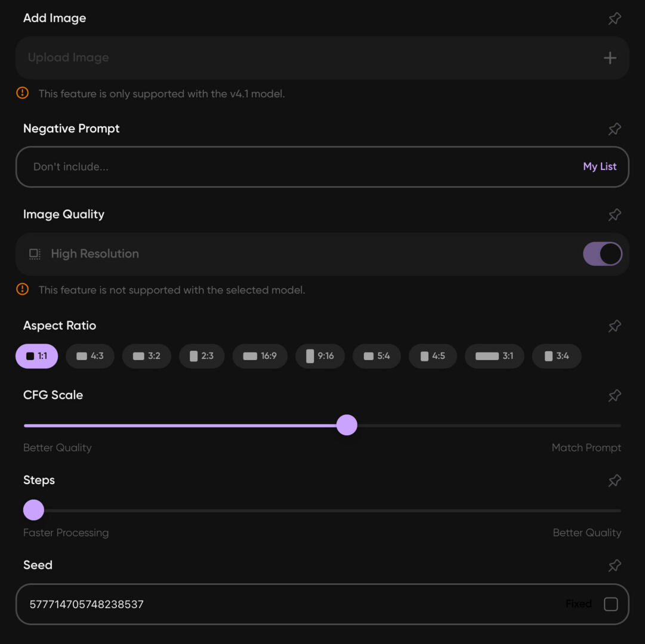The width and height of the screenshot is (645, 644).
Task: Pin the CFG Scale section
Action: pyautogui.click(x=614, y=395)
